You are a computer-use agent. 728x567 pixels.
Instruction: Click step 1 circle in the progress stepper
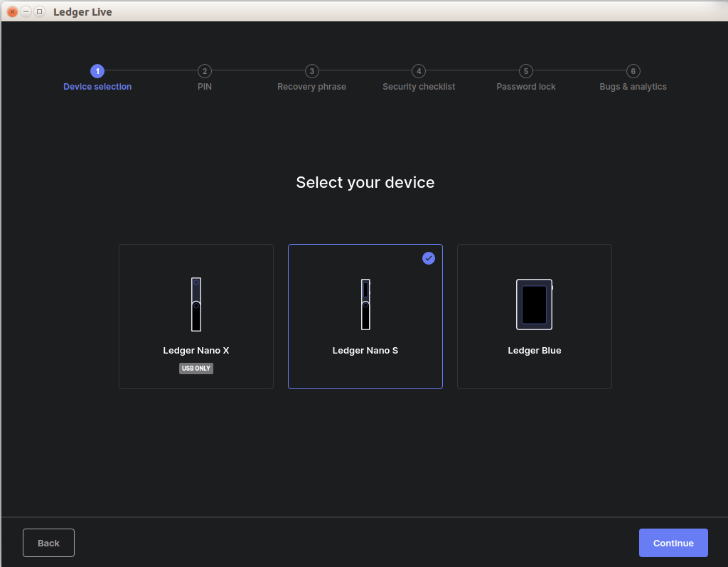97,71
